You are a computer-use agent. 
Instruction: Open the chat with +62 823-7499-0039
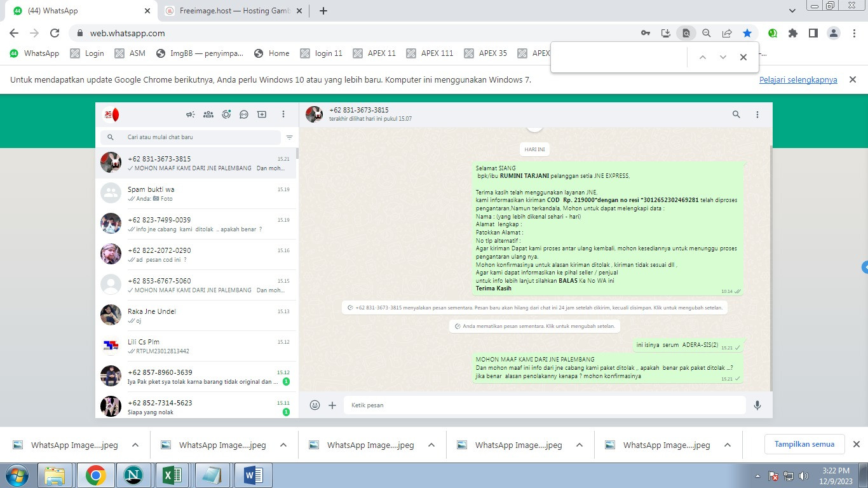196,224
